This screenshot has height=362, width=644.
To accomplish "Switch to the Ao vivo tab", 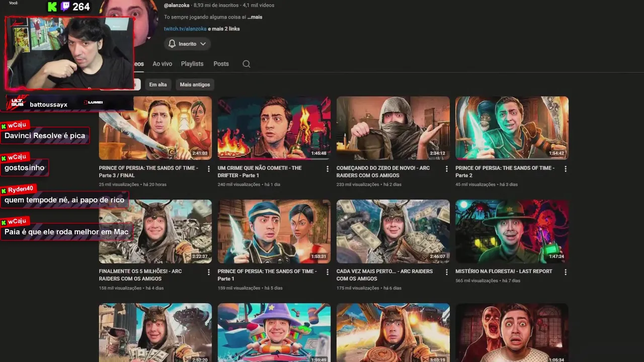I will pos(162,64).
